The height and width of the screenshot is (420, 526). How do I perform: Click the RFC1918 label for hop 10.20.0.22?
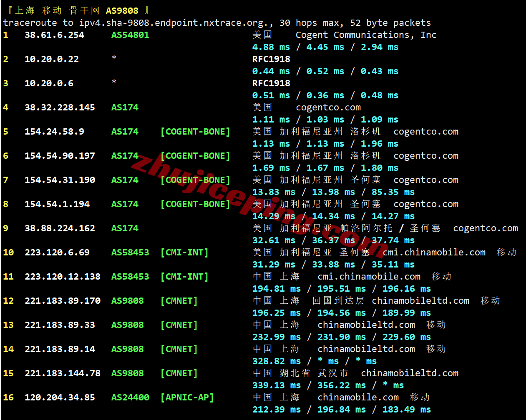[x=271, y=59]
